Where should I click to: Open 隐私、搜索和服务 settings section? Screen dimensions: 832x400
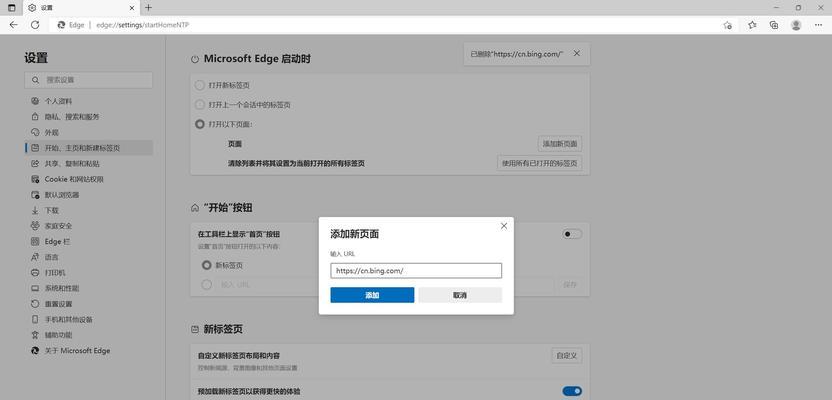[89, 117]
